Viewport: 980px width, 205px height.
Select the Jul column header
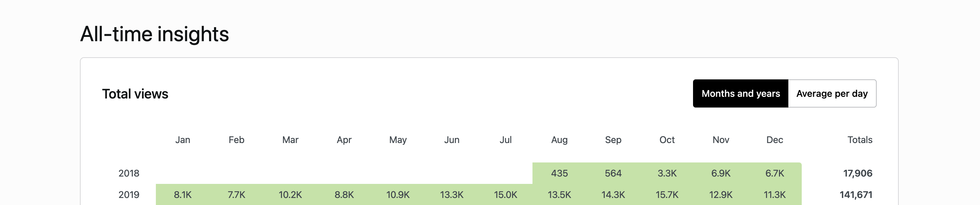pyautogui.click(x=506, y=140)
